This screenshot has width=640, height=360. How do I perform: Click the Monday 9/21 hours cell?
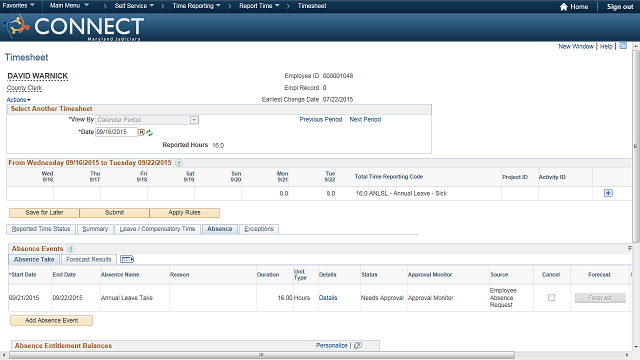(x=265, y=193)
